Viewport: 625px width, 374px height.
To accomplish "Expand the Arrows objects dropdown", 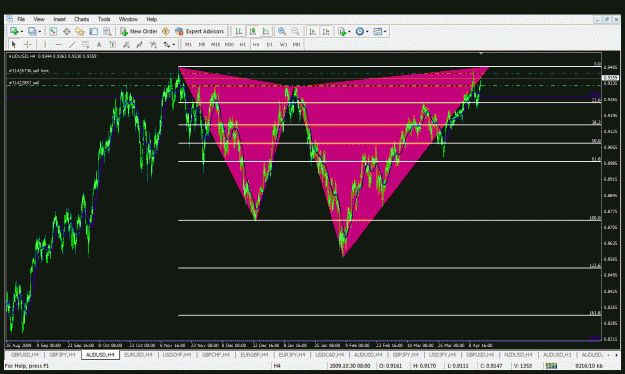I will click(173, 45).
